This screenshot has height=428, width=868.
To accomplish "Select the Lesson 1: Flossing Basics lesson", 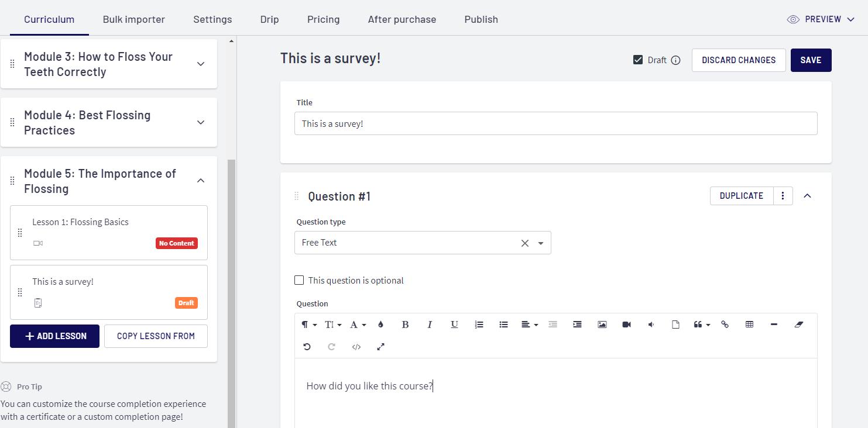I will [109, 233].
